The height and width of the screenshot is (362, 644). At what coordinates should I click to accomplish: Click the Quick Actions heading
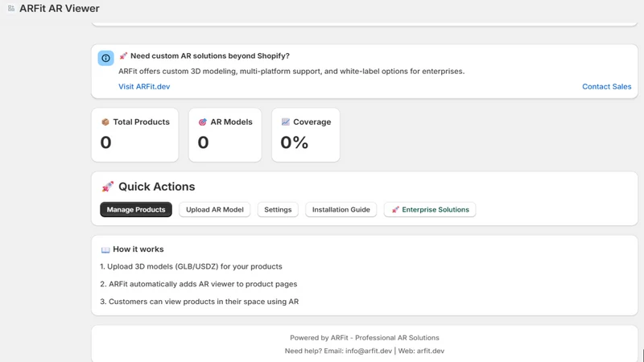click(x=156, y=187)
